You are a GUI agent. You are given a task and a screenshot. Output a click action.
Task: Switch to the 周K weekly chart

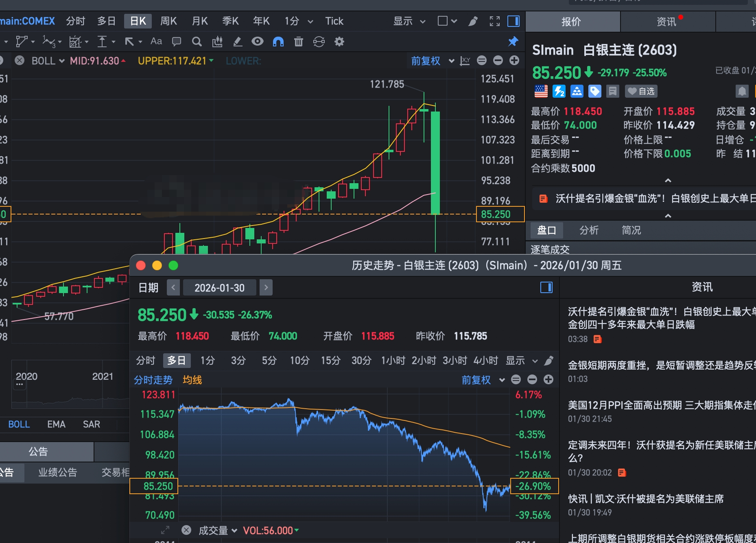(169, 21)
